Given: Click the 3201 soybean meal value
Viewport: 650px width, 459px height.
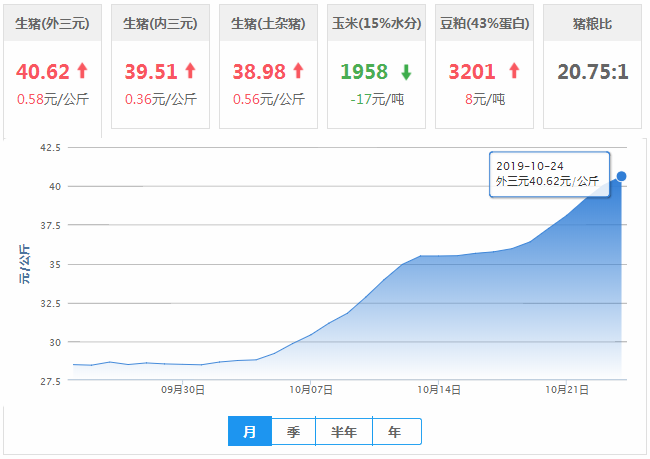Looking at the screenshot, I should click(x=472, y=72).
